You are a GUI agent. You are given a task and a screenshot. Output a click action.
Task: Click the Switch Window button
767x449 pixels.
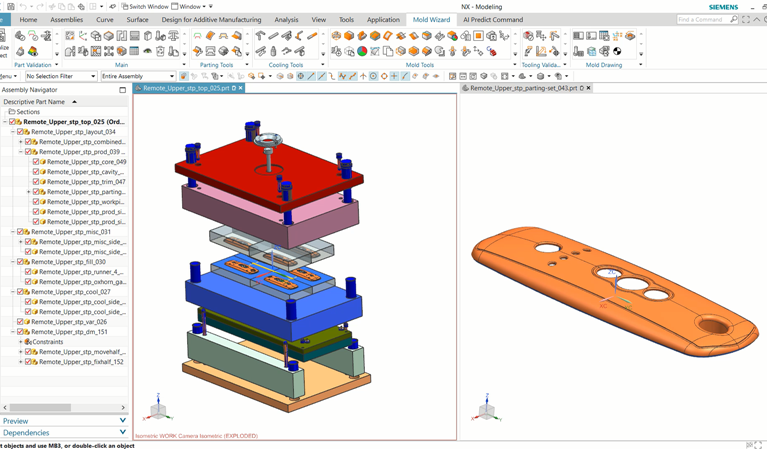pos(145,6)
